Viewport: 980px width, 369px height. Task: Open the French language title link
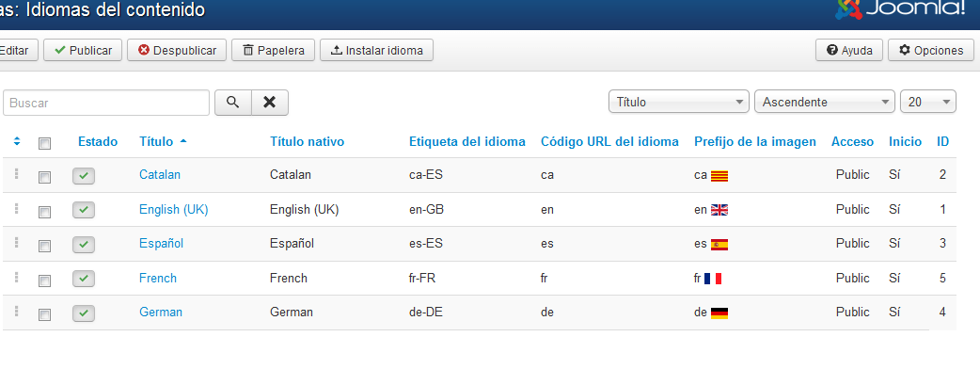pyautogui.click(x=158, y=278)
